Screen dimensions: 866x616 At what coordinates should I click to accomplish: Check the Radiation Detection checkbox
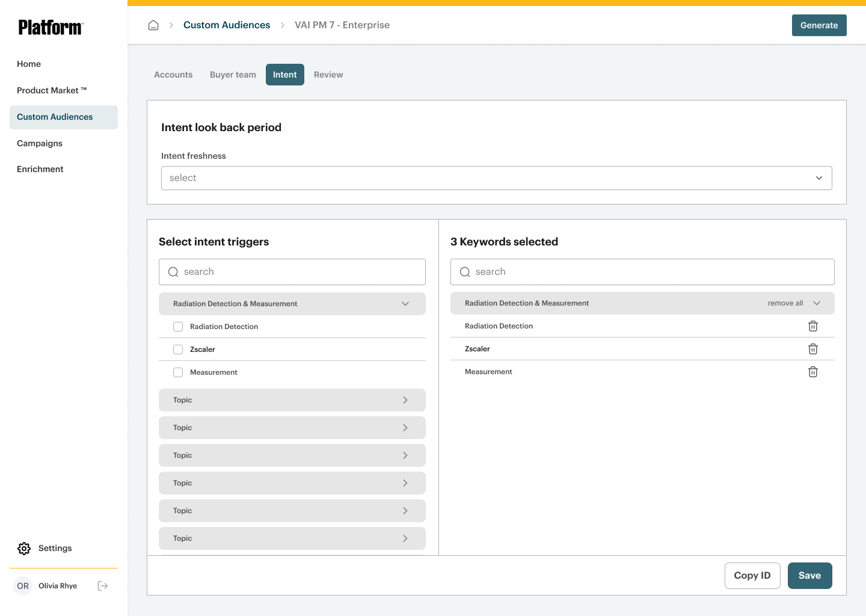coord(178,327)
